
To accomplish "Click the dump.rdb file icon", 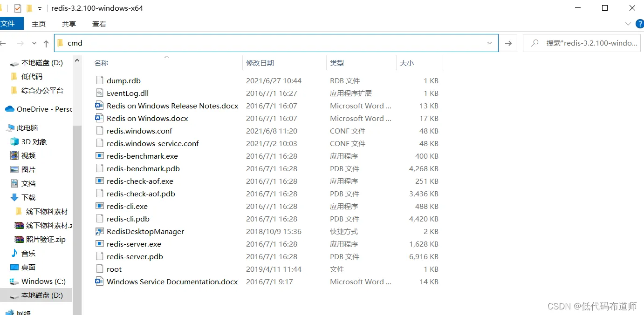I will 99,80.
